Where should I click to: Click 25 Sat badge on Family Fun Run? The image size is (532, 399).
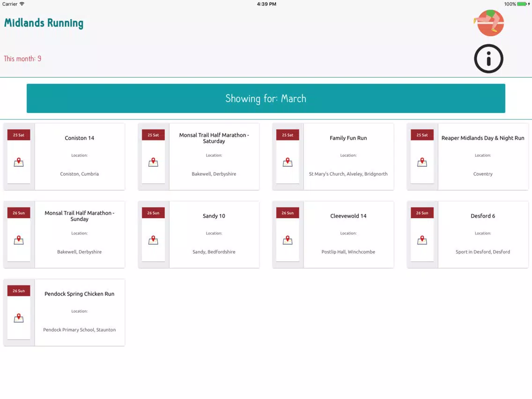tap(288, 135)
